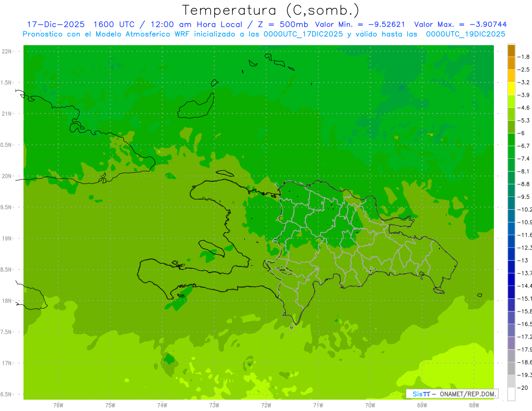Click the amber swatch between -2.5 and -3.2
The width and height of the screenshot is (532, 411).
[x=511, y=76]
